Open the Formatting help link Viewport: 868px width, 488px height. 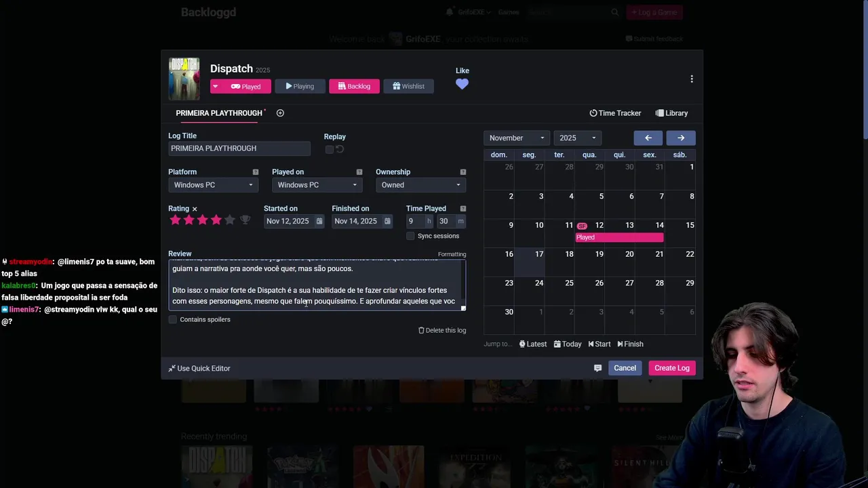click(452, 254)
